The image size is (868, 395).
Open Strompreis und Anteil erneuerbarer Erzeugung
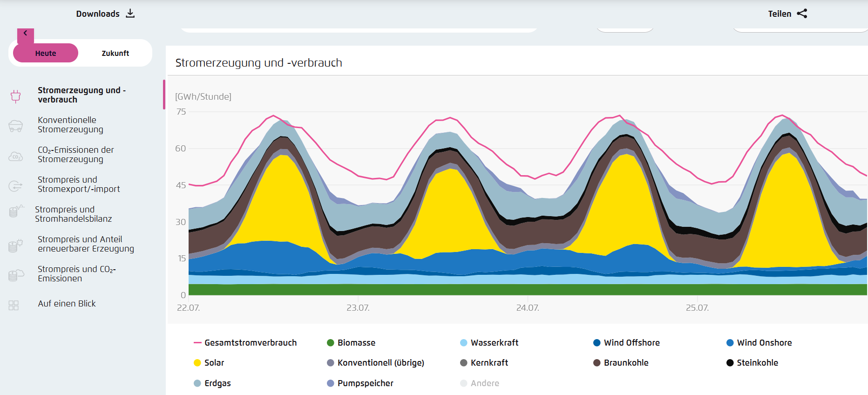pos(86,244)
